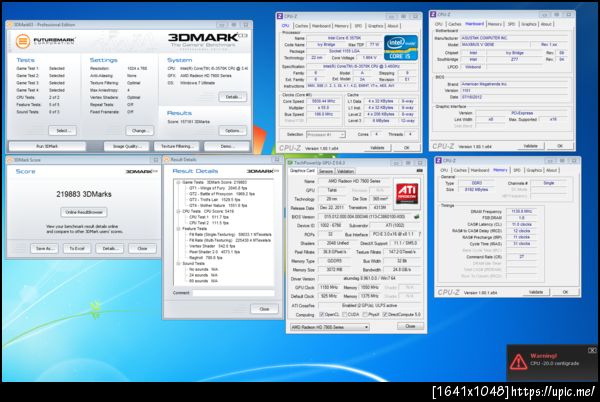This screenshot has height=402, width=600.
Task: Click the Comment field in Result Details
Action: [x=233, y=293]
